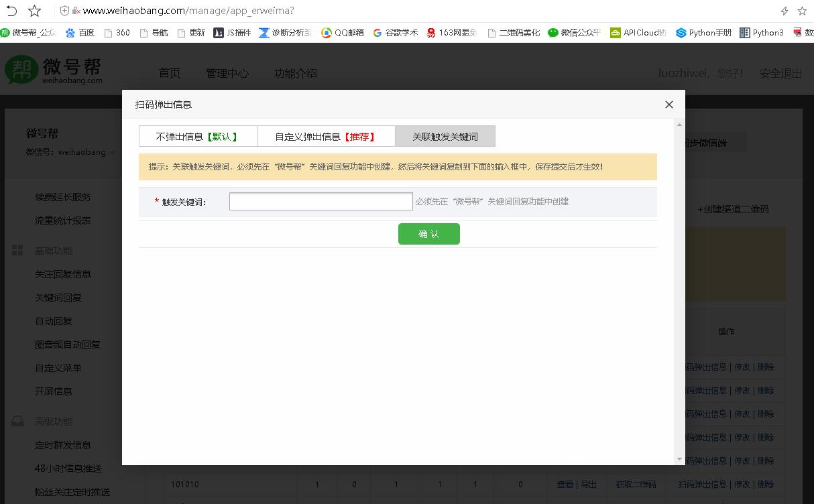Click the 触发关键词 input field
The width and height of the screenshot is (814, 504).
click(321, 202)
